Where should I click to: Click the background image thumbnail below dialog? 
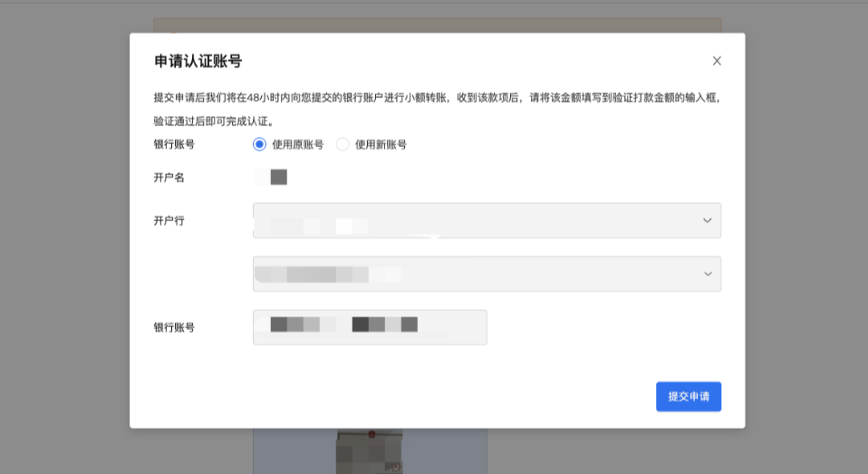click(x=370, y=451)
